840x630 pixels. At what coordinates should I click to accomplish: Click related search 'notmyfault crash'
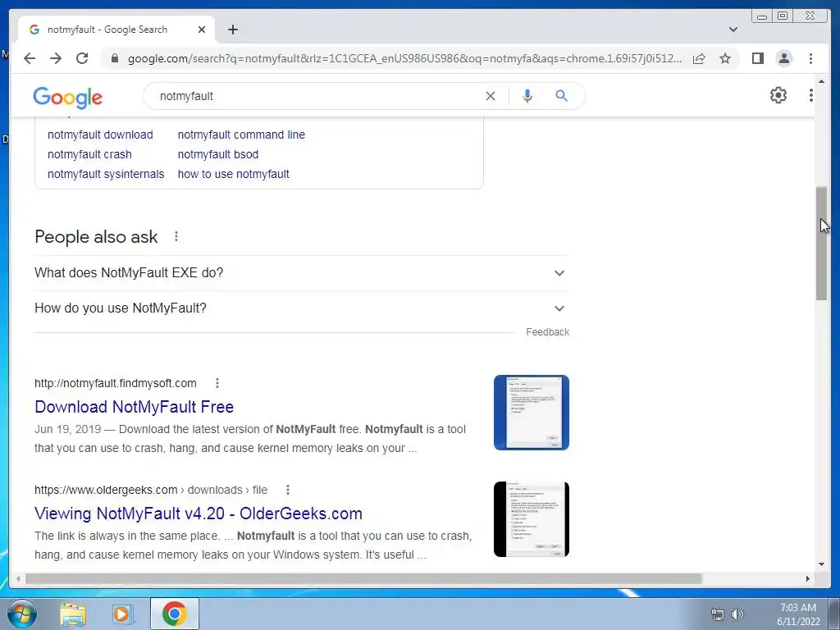click(89, 154)
